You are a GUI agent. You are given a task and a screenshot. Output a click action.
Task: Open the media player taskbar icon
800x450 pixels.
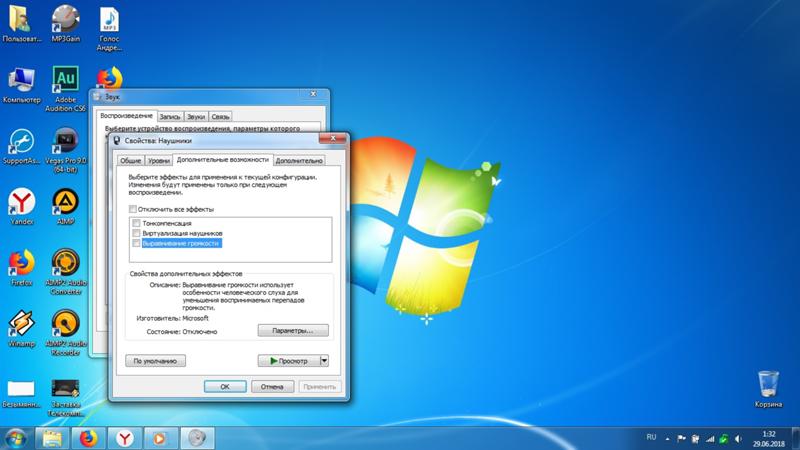pos(160,438)
